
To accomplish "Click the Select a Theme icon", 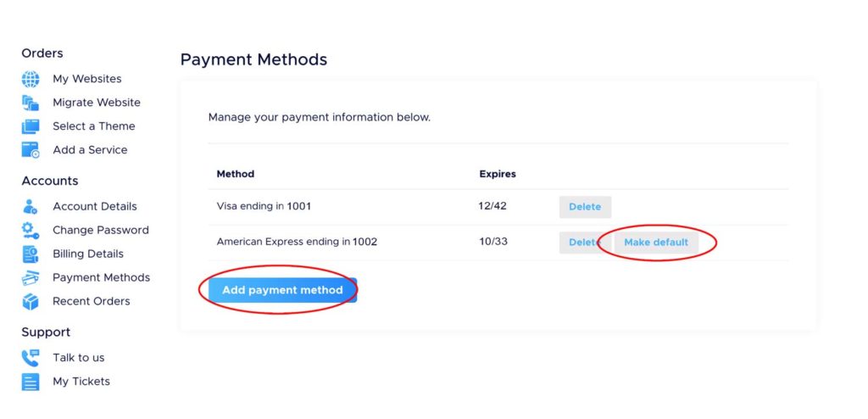I will [31, 126].
